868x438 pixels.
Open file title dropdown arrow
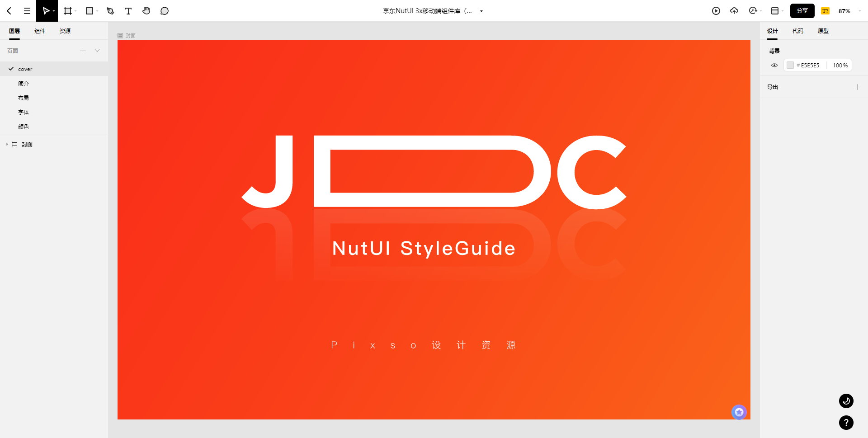pyautogui.click(x=481, y=11)
